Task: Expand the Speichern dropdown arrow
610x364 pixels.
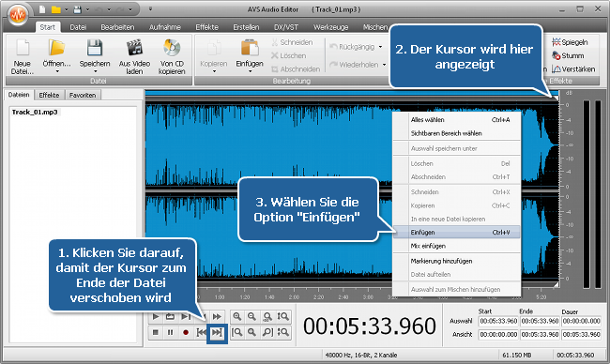Action: point(95,71)
